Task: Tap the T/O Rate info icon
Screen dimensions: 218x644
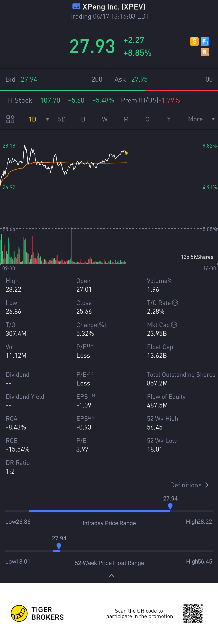Action: tap(175, 303)
